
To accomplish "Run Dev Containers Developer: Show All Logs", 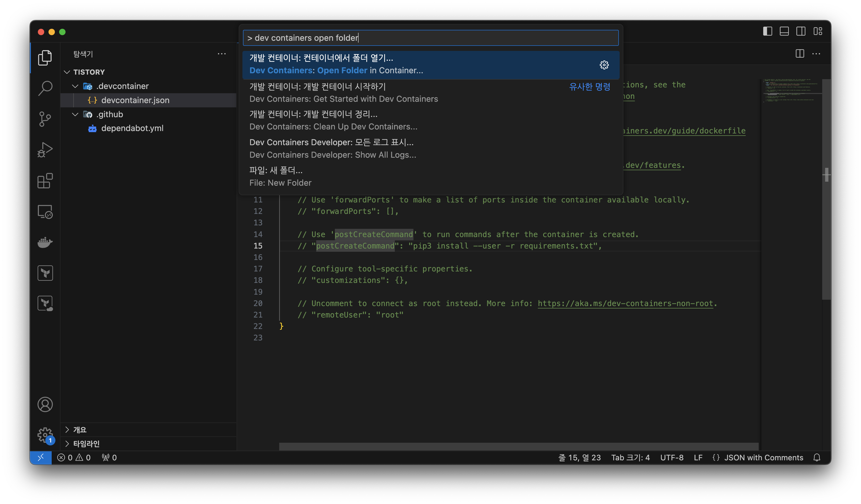I will coord(430,148).
